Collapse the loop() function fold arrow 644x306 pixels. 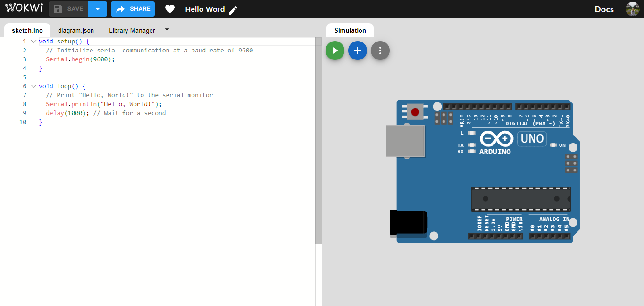coord(33,86)
